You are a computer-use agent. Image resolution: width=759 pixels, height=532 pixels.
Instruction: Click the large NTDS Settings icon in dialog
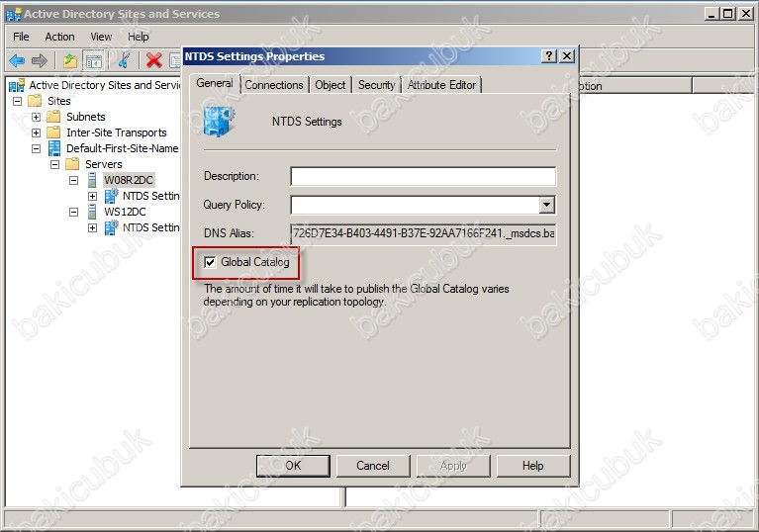[x=220, y=121]
